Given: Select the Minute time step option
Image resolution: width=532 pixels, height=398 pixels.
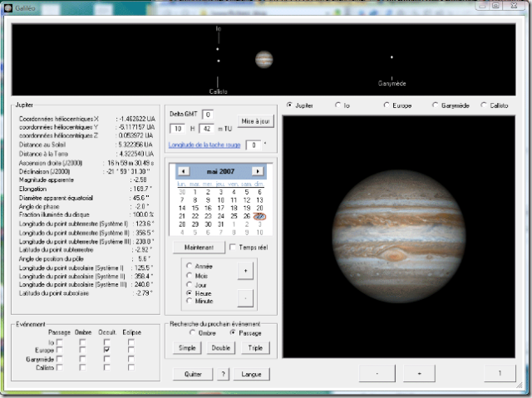Looking at the screenshot, I should pyautogui.click(x=190, y=302).
